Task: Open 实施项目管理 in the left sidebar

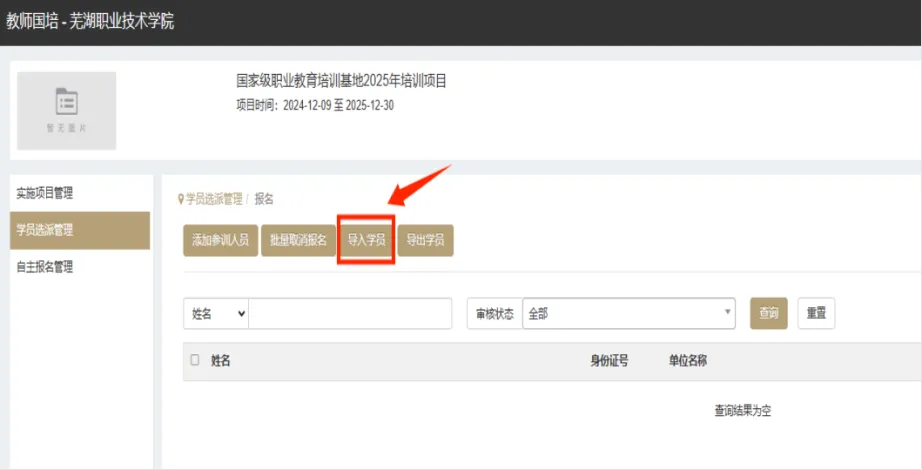Action: click(45, 193)
